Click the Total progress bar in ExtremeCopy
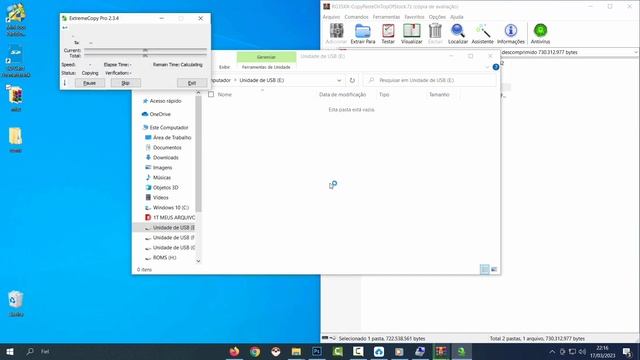Viewport: 640px width, 360px height. [145, 56]
